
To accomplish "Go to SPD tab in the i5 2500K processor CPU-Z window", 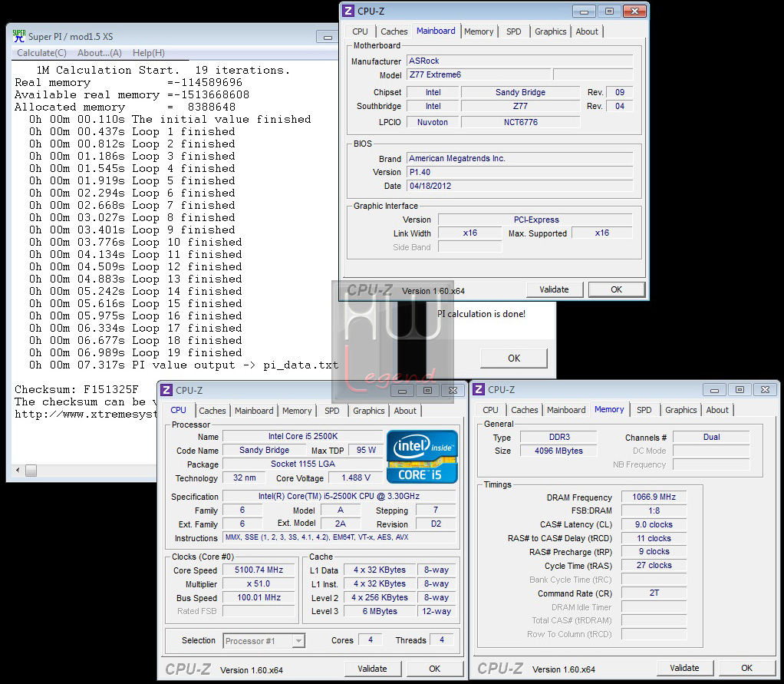I will click(x=331, y=411).
